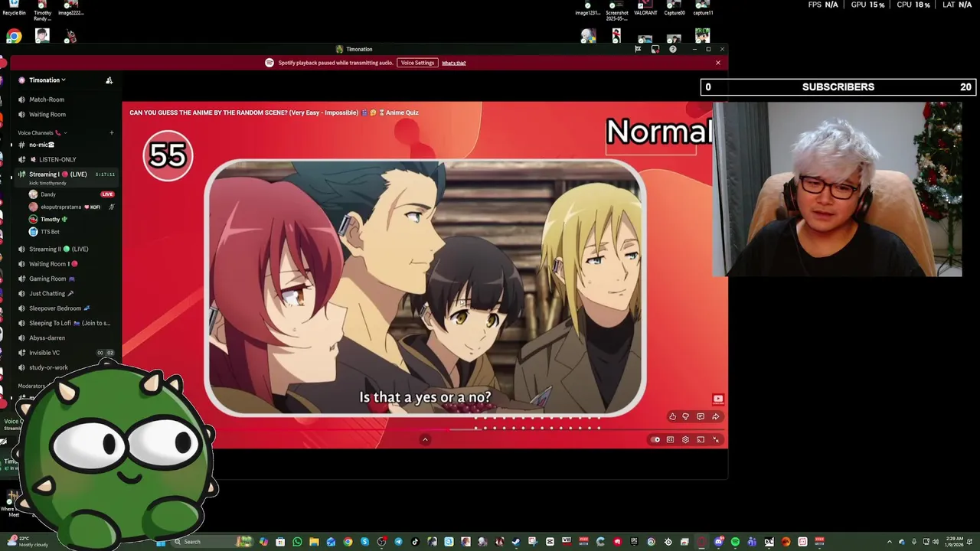Open TikTok from the taskbar
The height and width of the screenshot is (551, 980).
[x=415, y=542]
